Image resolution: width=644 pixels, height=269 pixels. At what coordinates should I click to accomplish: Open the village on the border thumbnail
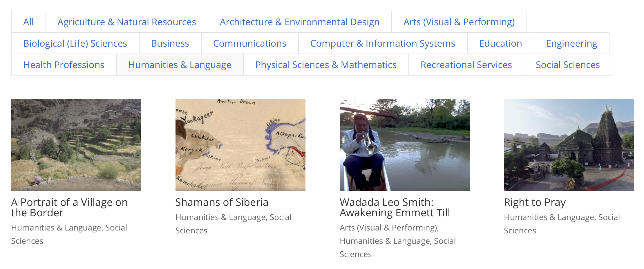pyautogui.click(x=76, y=144)
